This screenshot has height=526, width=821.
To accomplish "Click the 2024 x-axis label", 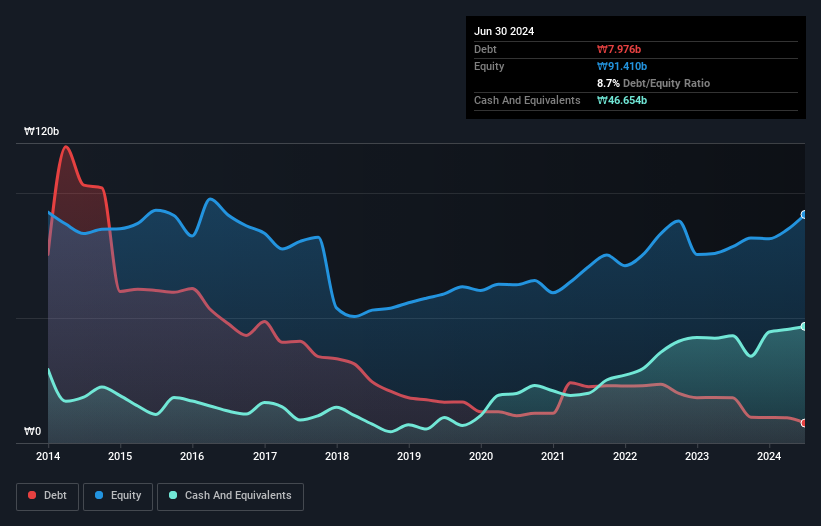I will click(769, 456).
